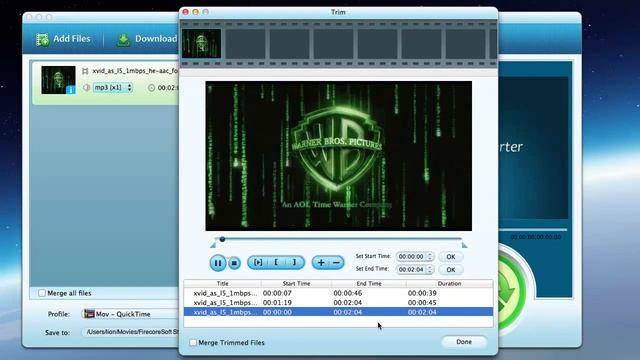The height and width of the screenshot is (360, 640).
Task: Click duration value 00:00:39
Action: (x=422, y=293)
